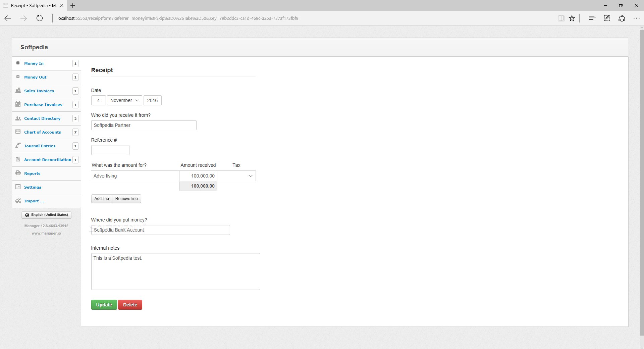Click the bold total 100,000.00
This screenshot has height=349, width=644.
[203, 186]
